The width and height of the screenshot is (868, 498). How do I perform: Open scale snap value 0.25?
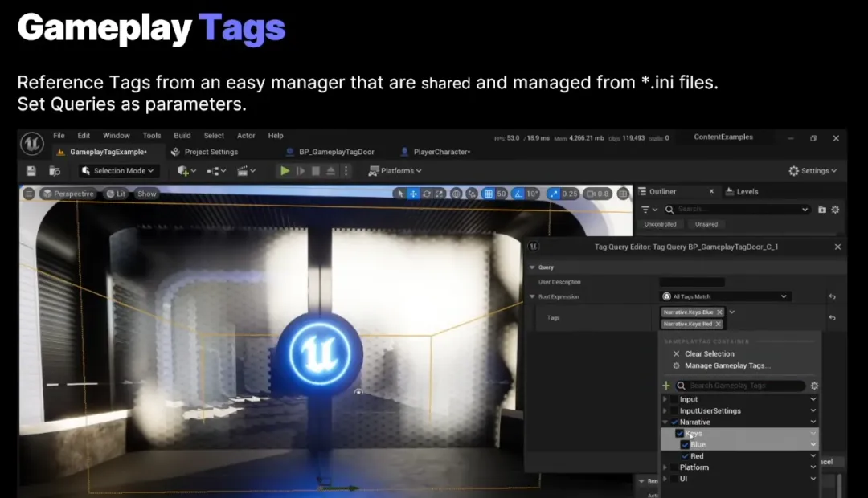coord(570,194)
